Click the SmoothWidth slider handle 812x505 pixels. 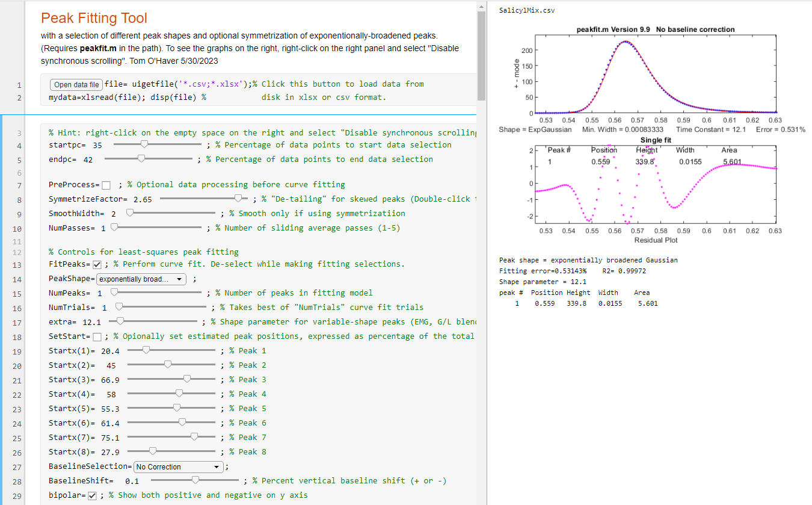129,213
